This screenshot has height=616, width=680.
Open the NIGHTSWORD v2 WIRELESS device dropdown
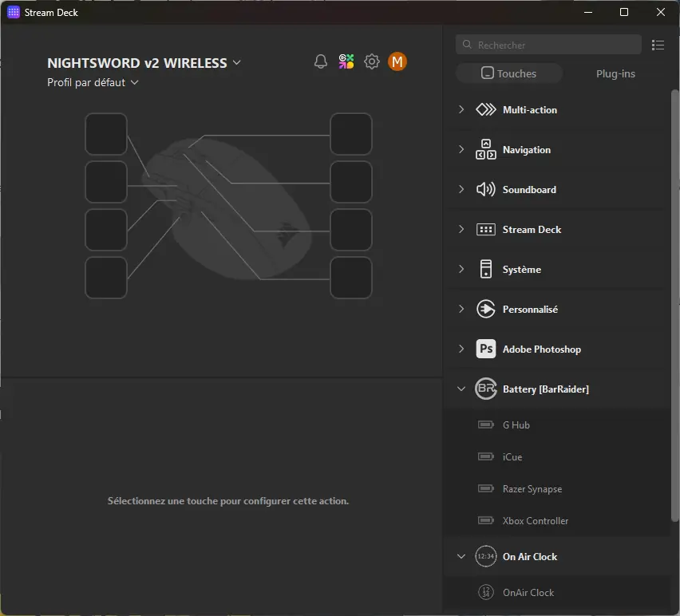144,63
